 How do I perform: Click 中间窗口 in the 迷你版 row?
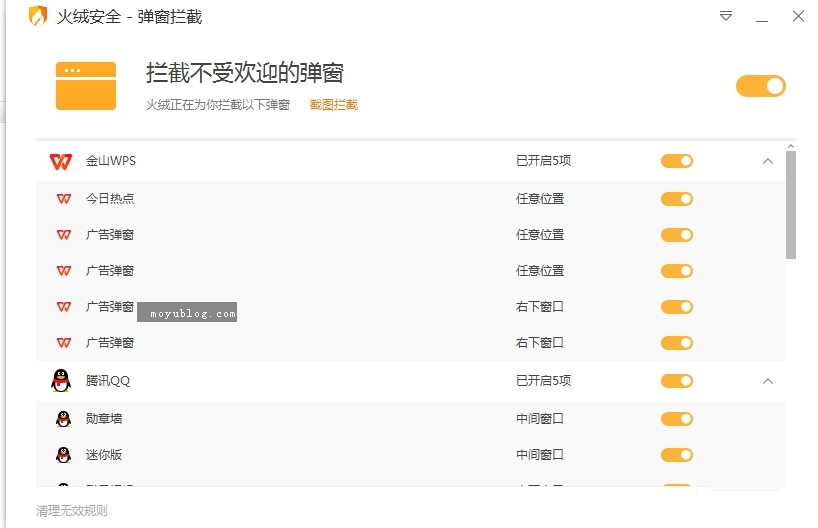(540, 454)
